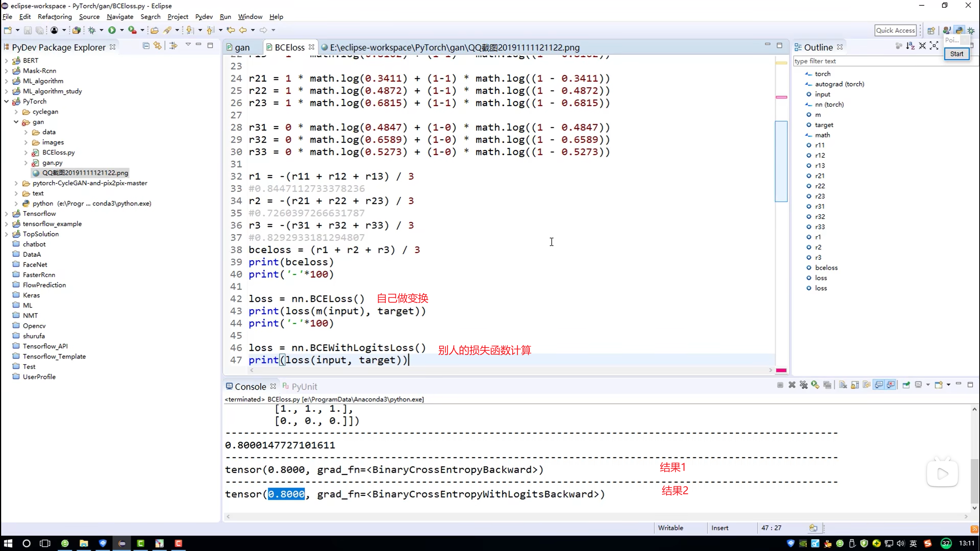Screen dimensions: 980x551
Task: Open the Navigate menu
Action: (120, 16)
